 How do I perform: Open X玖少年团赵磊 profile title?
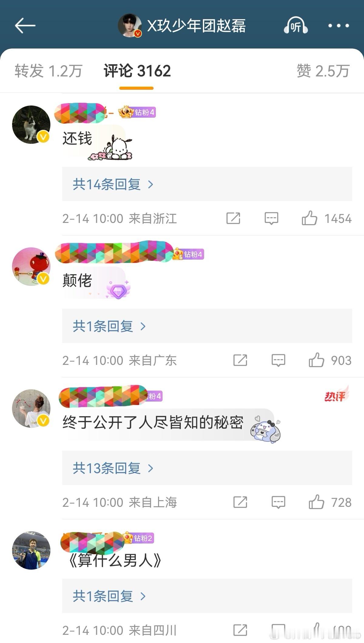pos(196,25)
